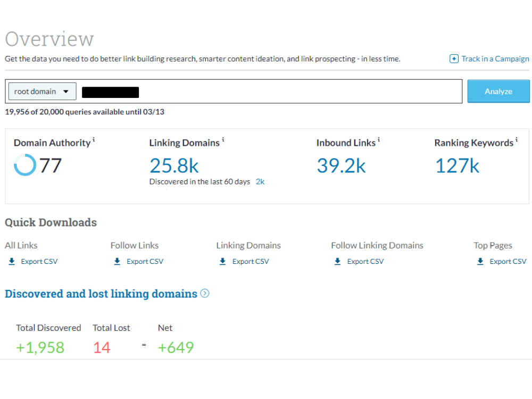Click the +1,958 Total Discovered value
Image resolution: width=532 pixels, height=399 pixels.
click(x=40, y=347)
